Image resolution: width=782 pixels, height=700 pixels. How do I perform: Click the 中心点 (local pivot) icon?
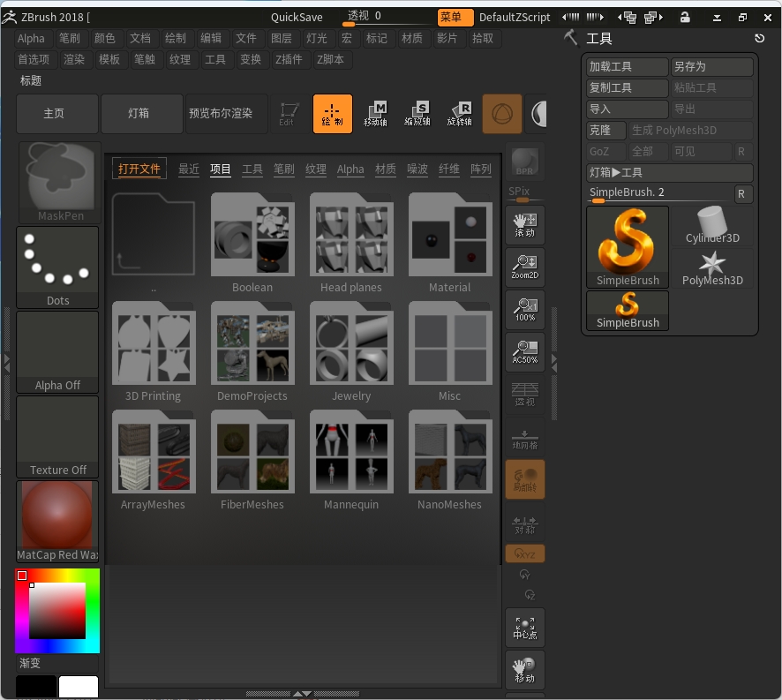pos(525,627)
